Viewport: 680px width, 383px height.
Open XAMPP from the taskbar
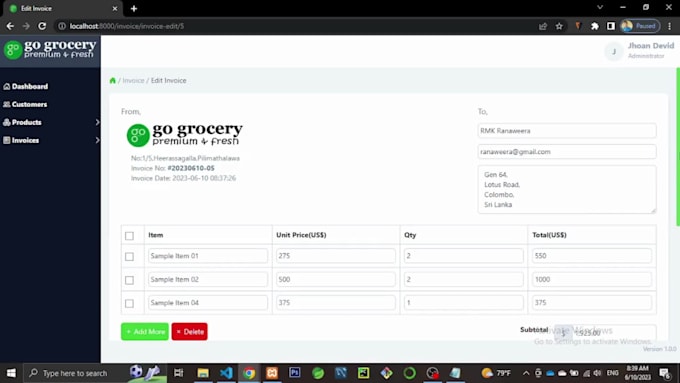(x=272, y=373)
